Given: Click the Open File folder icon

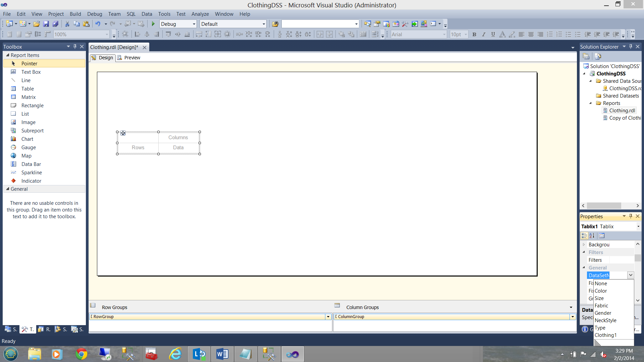Looking at the screenshot, I should tap(37, 24).
